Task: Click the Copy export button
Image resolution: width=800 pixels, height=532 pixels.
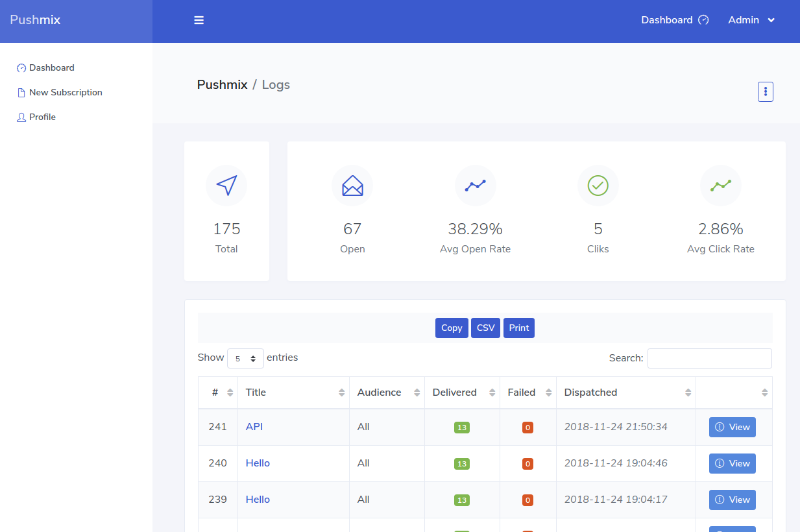Action: click(452, 328)
